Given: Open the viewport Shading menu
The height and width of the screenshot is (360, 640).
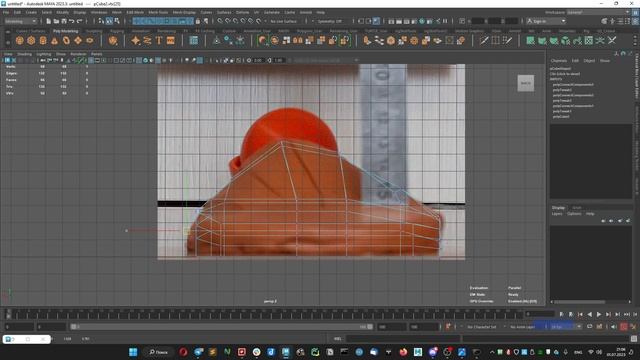Looking at the screenshot, I should click(x=24, y=54).
